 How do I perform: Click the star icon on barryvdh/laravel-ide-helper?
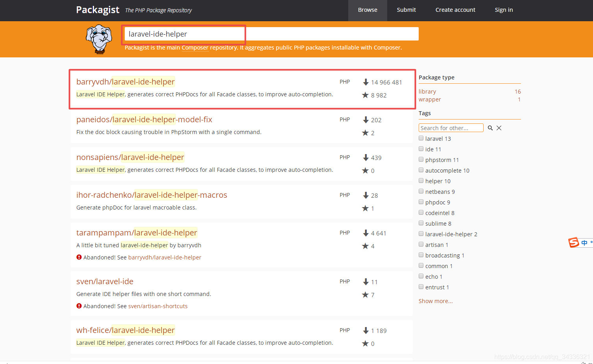365,95
